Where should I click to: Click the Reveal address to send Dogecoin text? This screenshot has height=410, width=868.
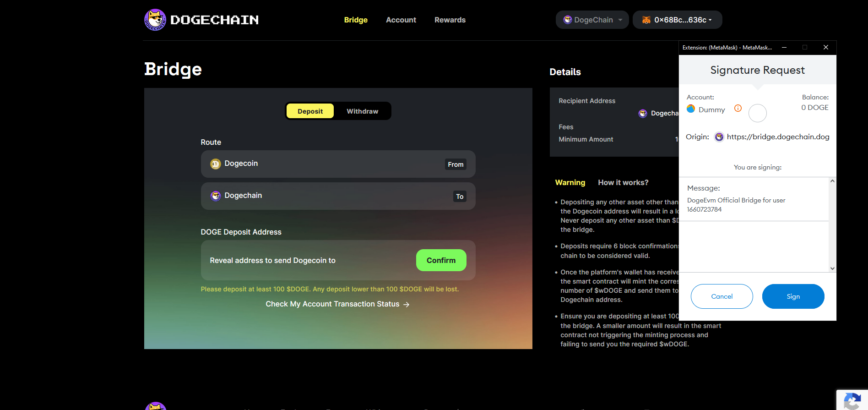[x=272, y=260]
